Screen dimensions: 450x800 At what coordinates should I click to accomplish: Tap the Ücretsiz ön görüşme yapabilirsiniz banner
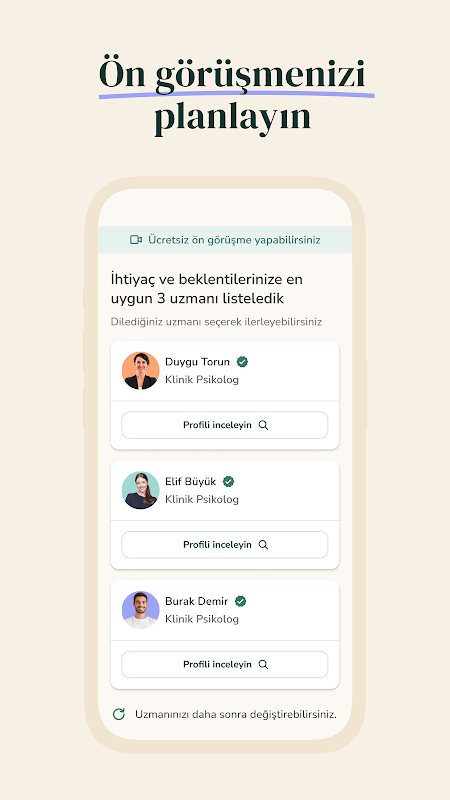(225, 240)
